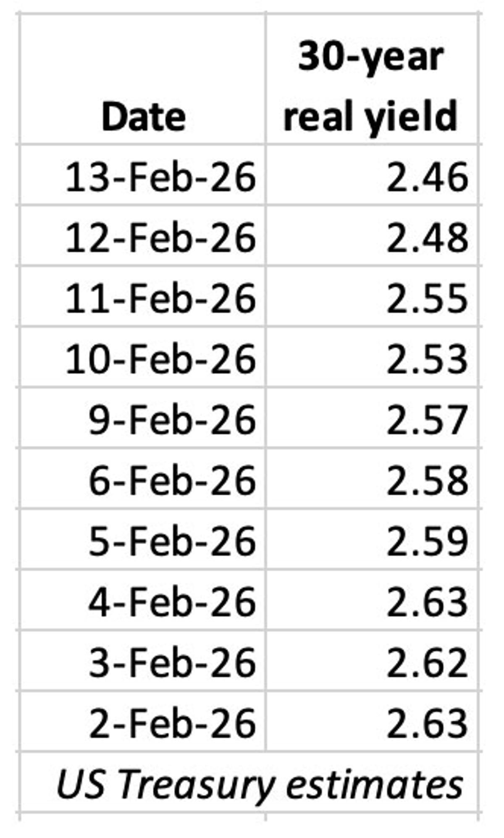Select the 2-Feb-26 date cell
This screenshot has width=504, height=838.
click(x=171, y=723)
